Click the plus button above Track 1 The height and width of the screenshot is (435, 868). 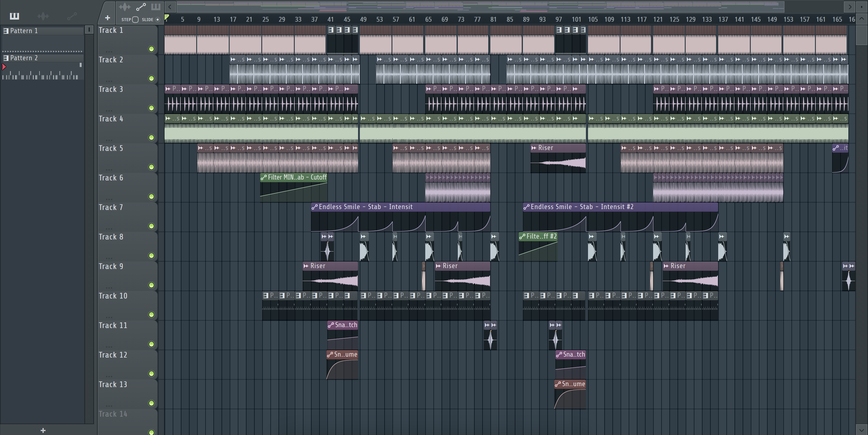coord(108,18)
